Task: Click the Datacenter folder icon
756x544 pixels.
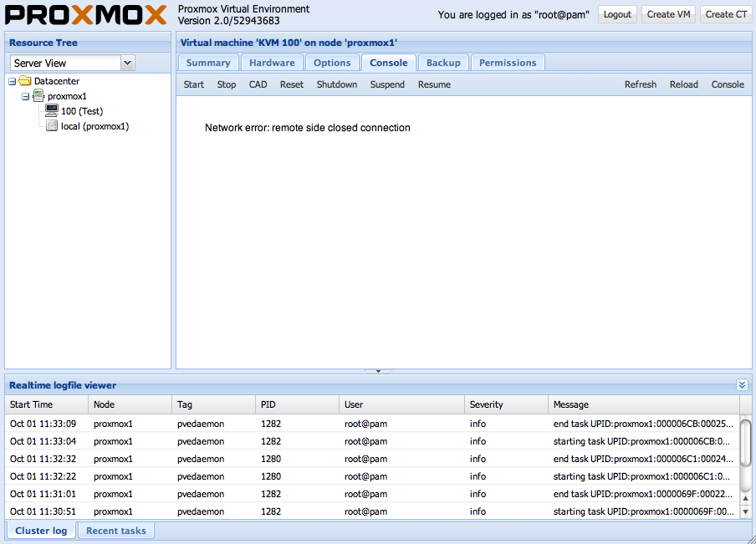Action: 25,81
